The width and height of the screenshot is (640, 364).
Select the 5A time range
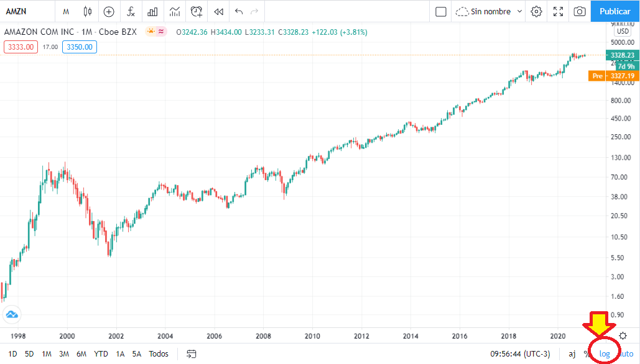(137, 354)
